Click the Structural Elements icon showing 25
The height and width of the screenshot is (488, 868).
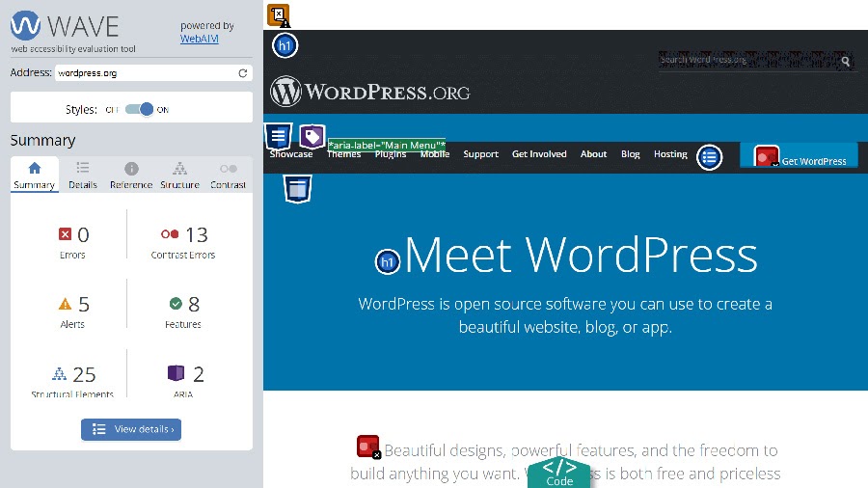tap(59, 374)
